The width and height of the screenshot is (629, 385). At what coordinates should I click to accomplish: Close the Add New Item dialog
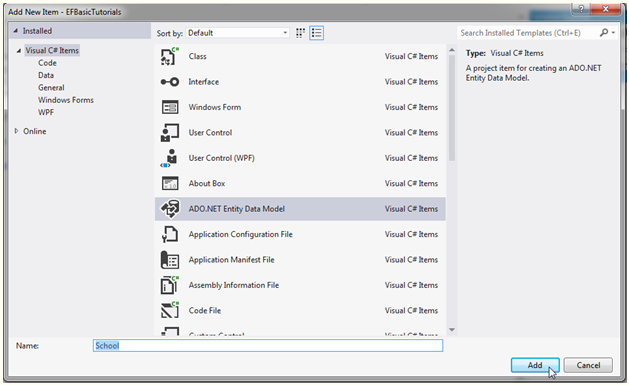(x=606, y=9)
